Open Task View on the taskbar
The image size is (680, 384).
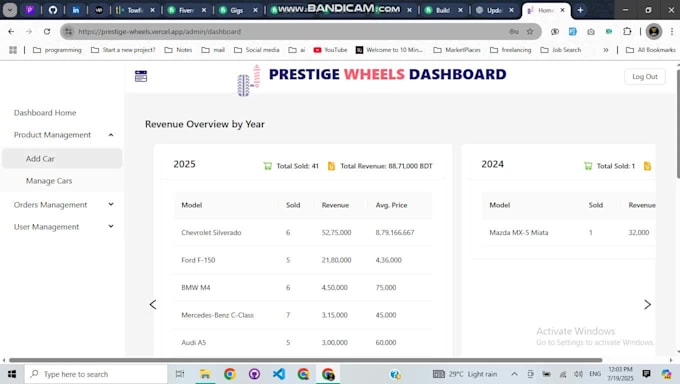pyautogui.click(x=180, y=374)
